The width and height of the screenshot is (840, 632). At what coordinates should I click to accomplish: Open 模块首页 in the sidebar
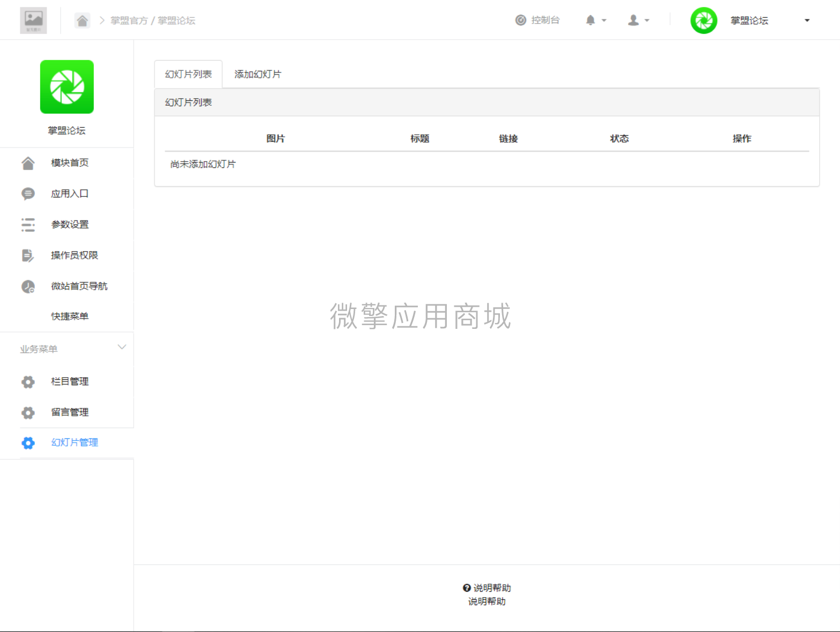pyautogui.click(x=70, y=163)
